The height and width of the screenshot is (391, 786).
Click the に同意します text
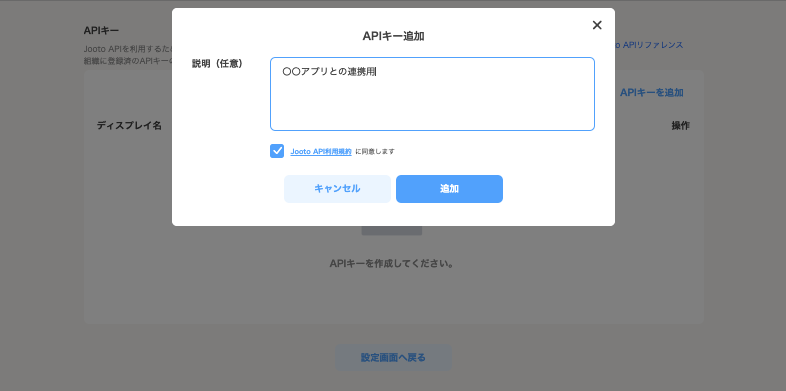pos(375,151)
